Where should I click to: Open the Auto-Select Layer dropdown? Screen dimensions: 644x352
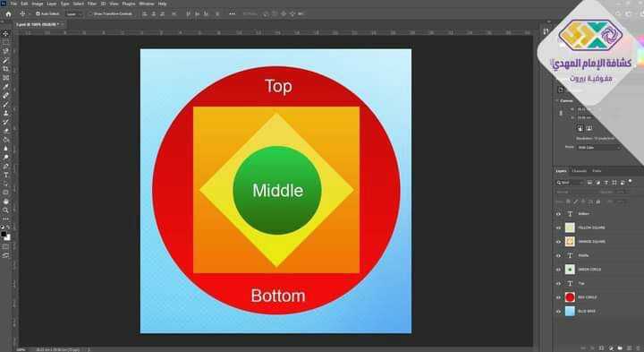(x=74, y=14)
